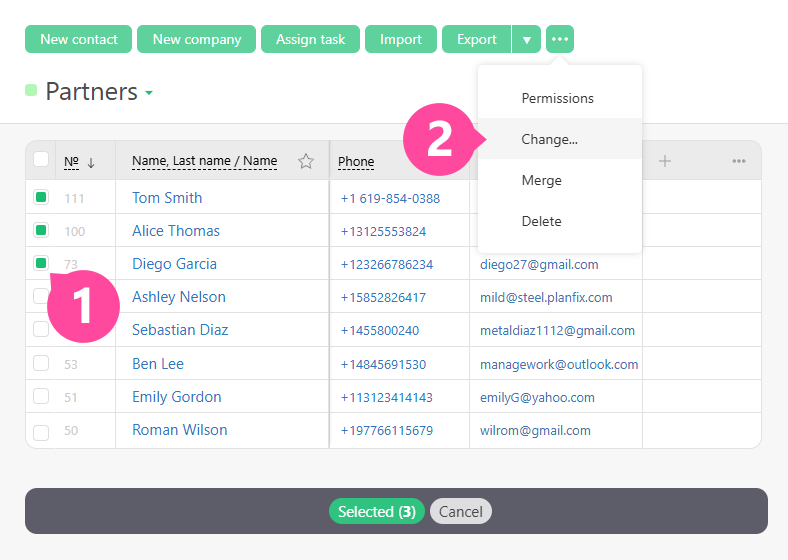Click the sort arrow next to № column

point(91,162)
